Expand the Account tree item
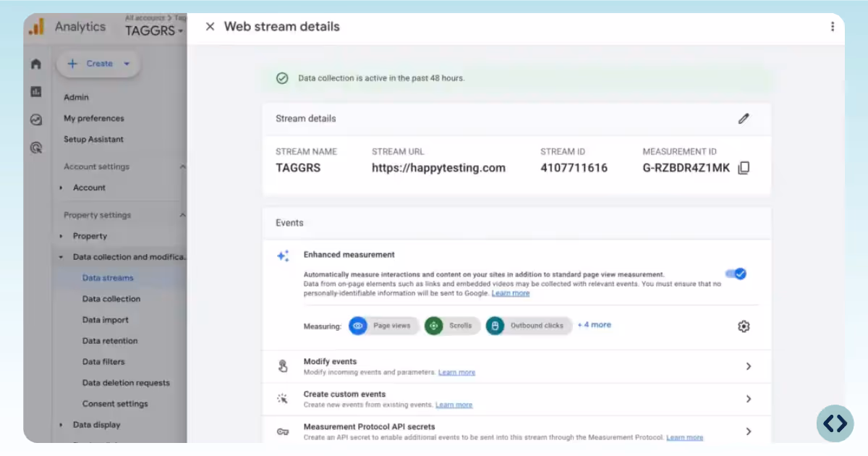Screen dimensions: 868x456 click(61, 188)
